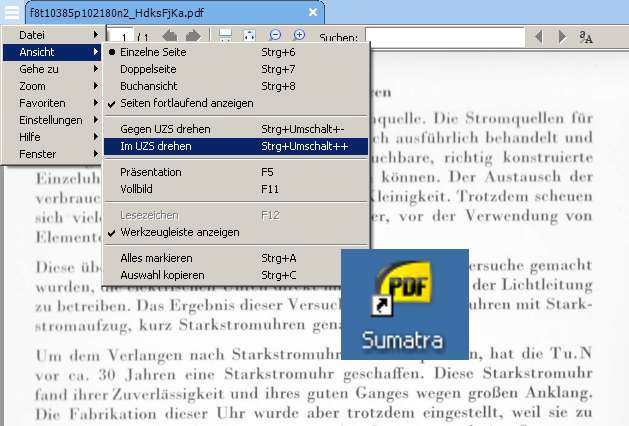Toggle Seiten fortlaufend anzeigen

[236, 103]
